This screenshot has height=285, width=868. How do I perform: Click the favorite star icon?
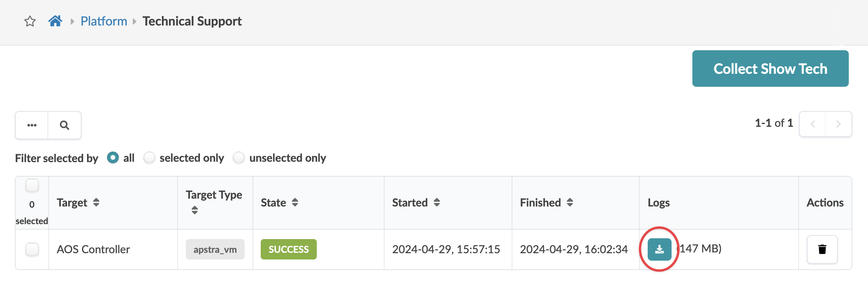pyautogui.click(x=30, y=21)
